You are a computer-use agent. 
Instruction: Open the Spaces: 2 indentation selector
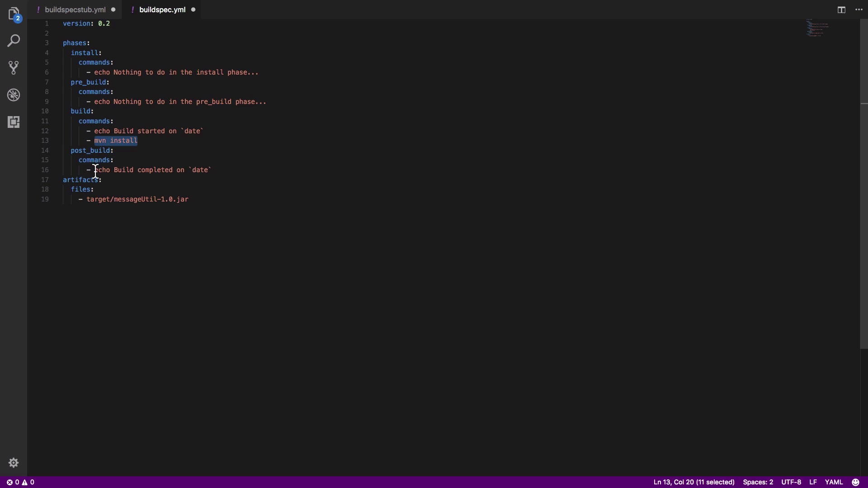[x=758, y=482]
